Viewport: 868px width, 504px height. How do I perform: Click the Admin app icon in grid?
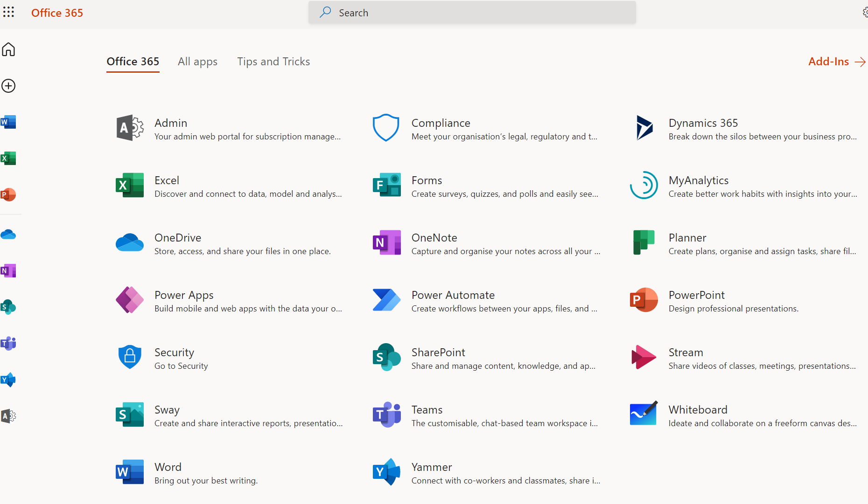[130, 128]
